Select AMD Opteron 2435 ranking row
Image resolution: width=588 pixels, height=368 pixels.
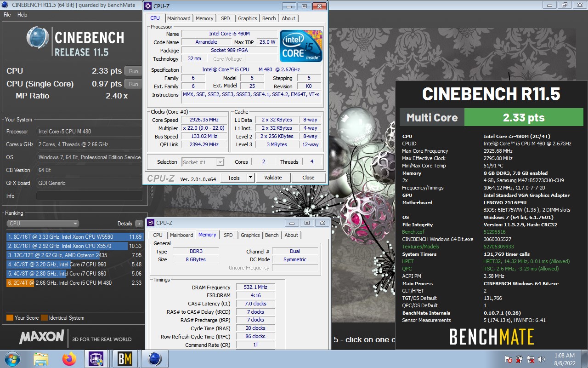pyautogui.click(x=75, y=255)
